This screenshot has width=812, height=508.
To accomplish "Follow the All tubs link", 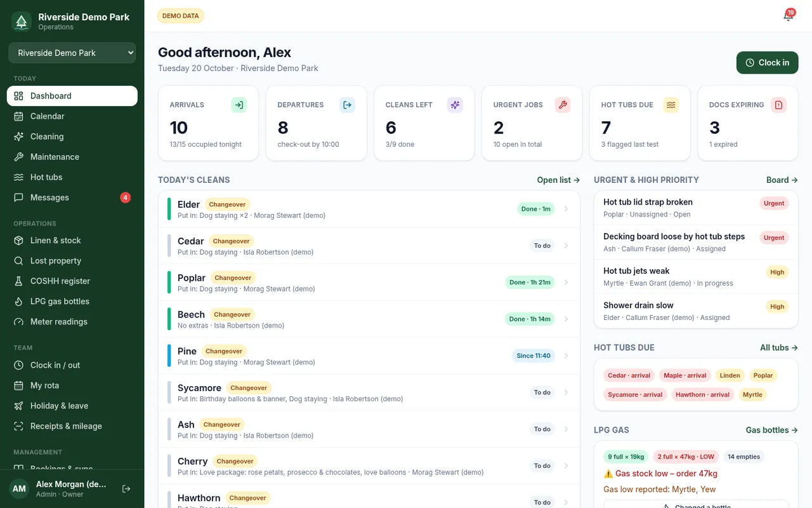I will tap(779, 347).
